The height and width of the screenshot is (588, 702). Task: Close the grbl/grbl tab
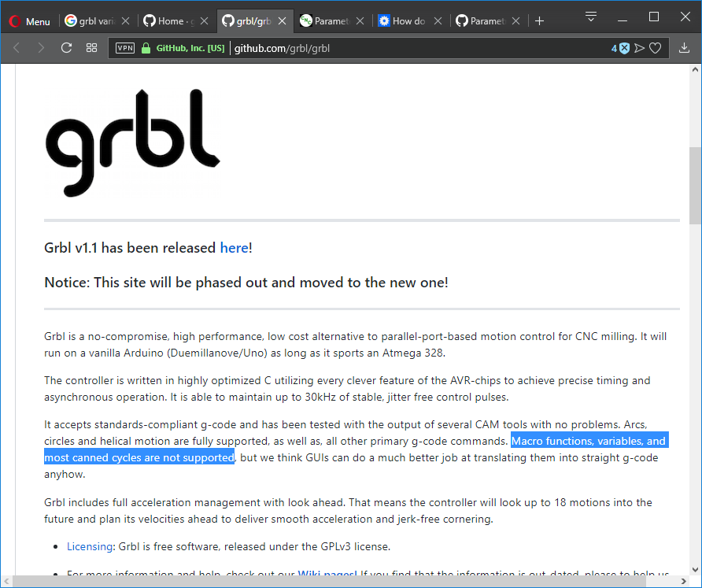tap(282, 21)
